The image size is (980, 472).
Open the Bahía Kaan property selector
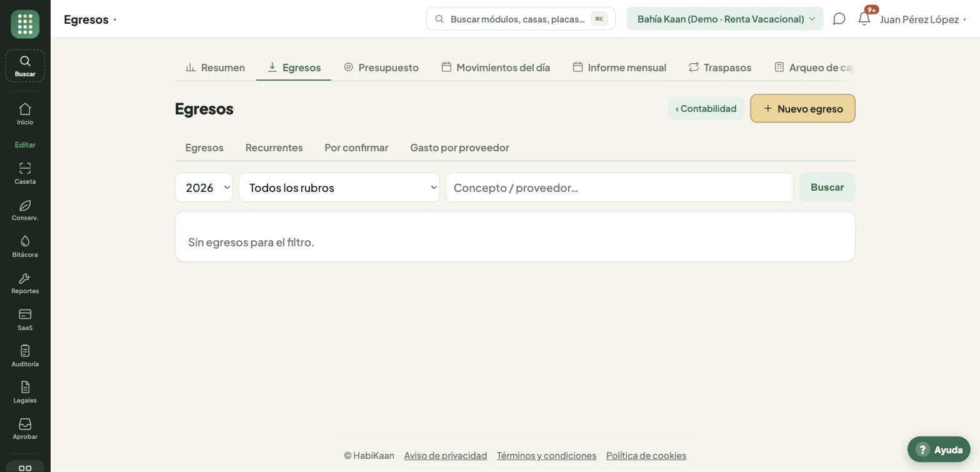click(725, 19)
